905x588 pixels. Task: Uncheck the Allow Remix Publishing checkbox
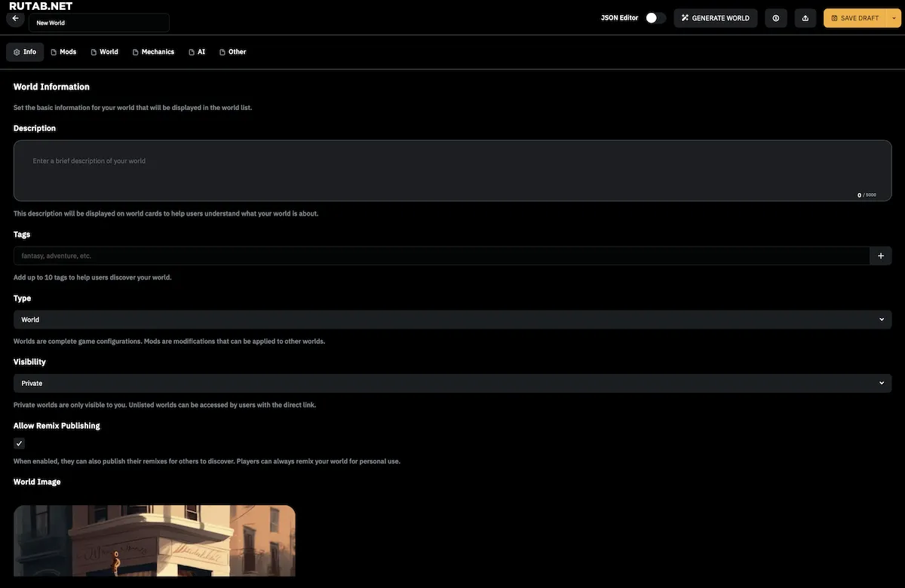point(20,443)
